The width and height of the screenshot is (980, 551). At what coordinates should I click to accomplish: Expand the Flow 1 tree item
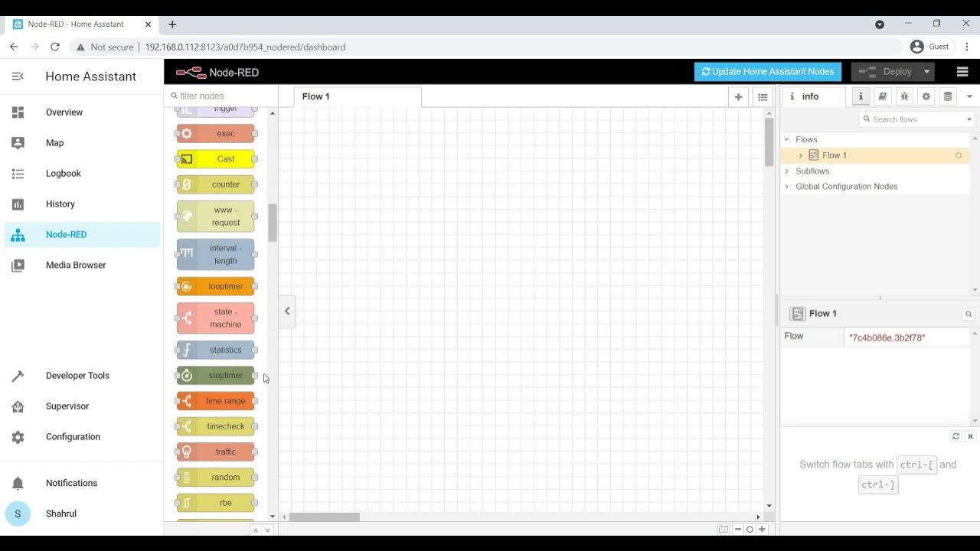coord(801,155)
